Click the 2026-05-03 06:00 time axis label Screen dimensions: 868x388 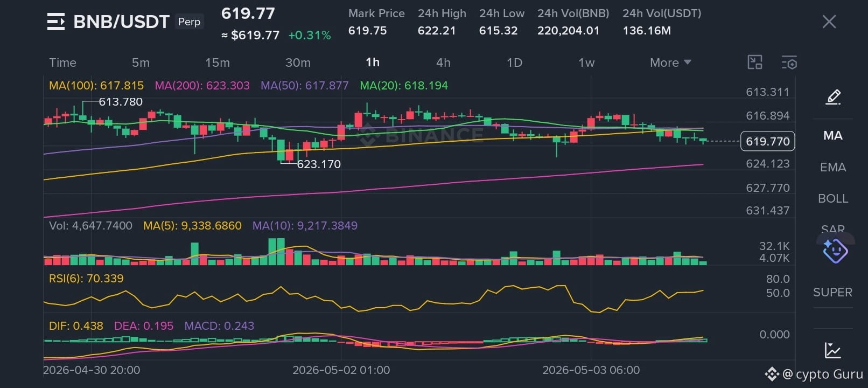591,370
